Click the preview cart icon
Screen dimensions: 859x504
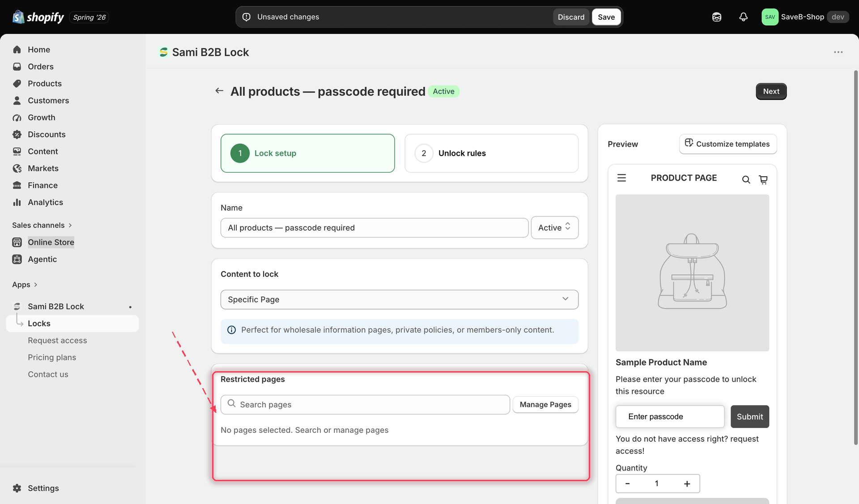pyautogui.click(x=763, y=180)
